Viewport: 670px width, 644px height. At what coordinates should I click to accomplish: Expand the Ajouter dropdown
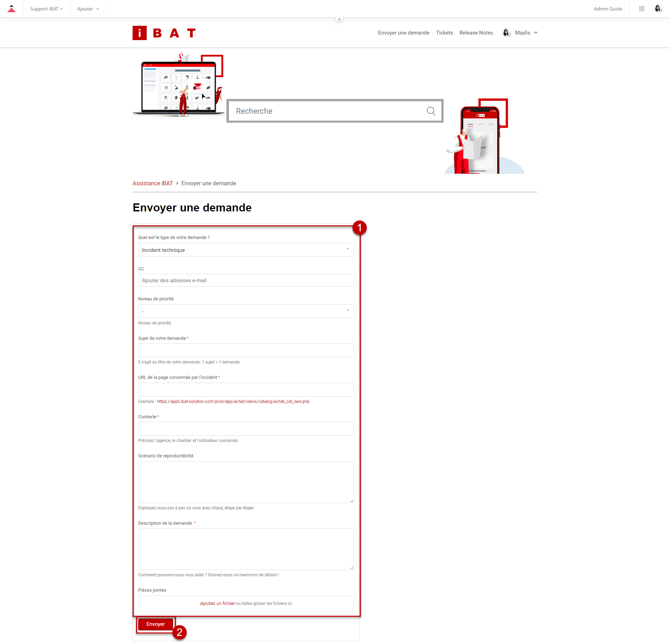click(x=88, y=9)
